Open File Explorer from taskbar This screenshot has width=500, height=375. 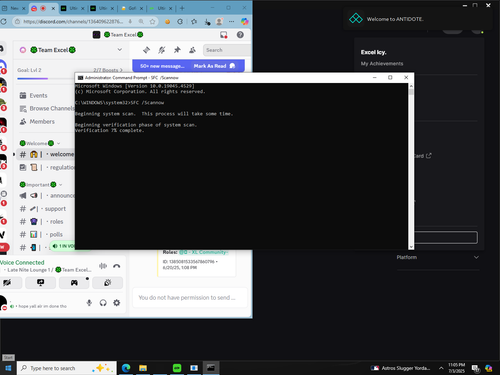pos(143,368)
